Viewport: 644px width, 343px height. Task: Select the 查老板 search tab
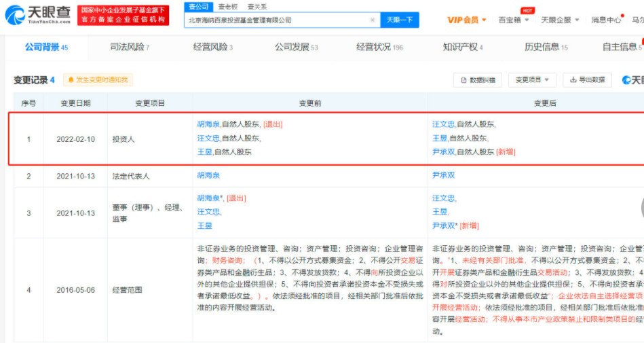[x=228, y=7]
